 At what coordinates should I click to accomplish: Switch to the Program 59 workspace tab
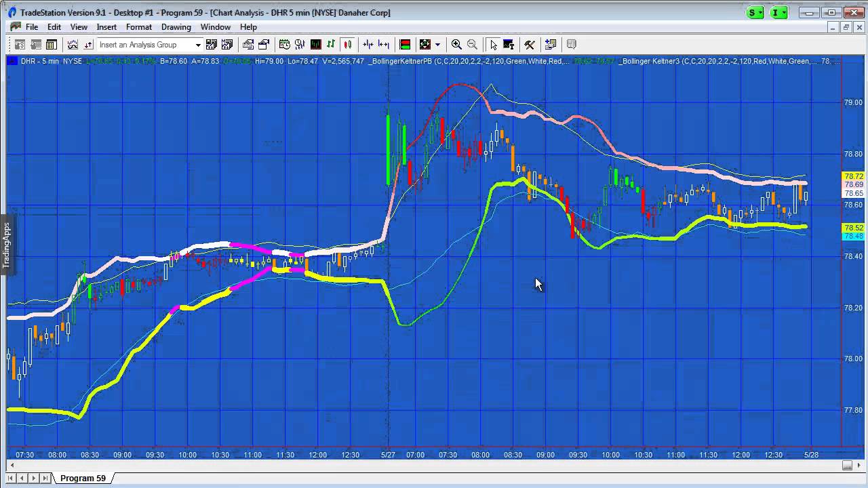coord(83,478)
